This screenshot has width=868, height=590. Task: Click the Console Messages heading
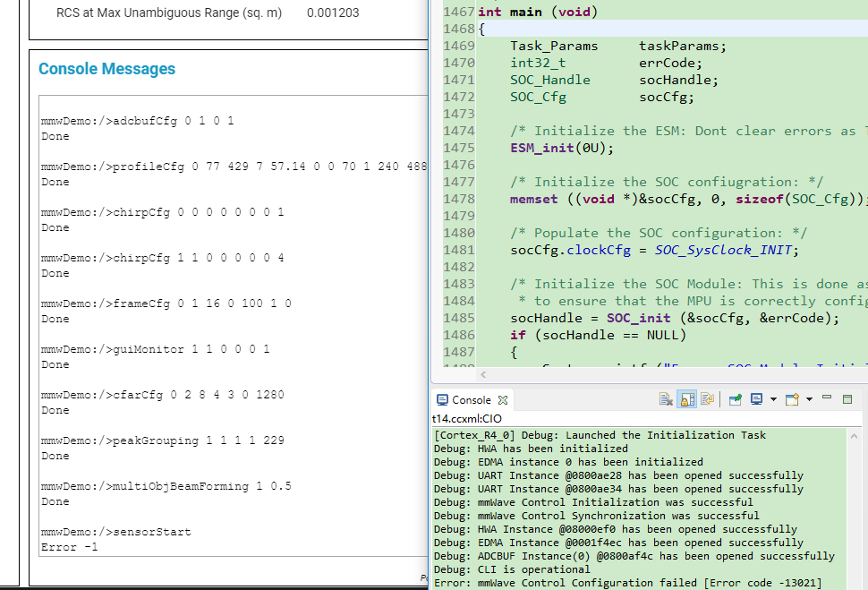click(x=106, y=69)
